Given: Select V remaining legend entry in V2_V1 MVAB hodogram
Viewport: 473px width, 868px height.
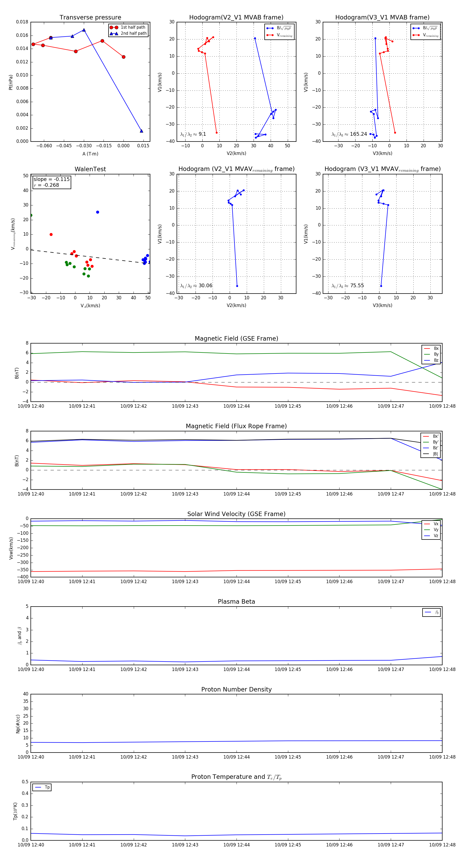Looking at the screenshot, I should point(279,35).
